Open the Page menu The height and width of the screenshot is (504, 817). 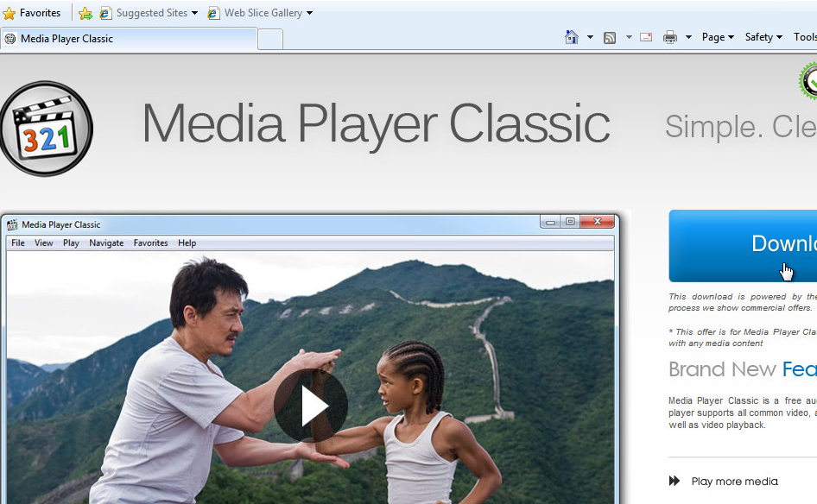(718, 37)
